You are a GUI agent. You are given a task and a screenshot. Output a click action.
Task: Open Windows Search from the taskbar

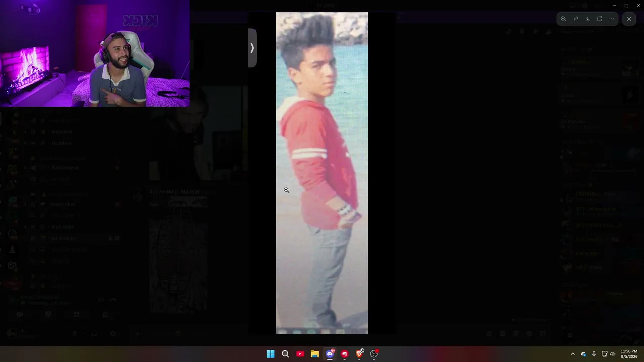coord(285,354)
